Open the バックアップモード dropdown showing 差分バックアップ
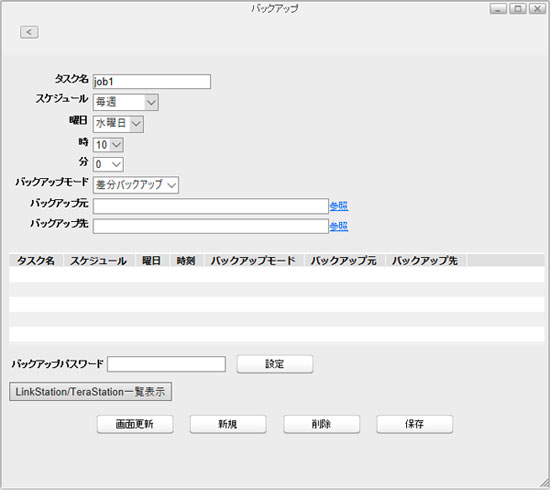Image resolution: width=550 pixels, height=490 pixels. coord(136,185)
